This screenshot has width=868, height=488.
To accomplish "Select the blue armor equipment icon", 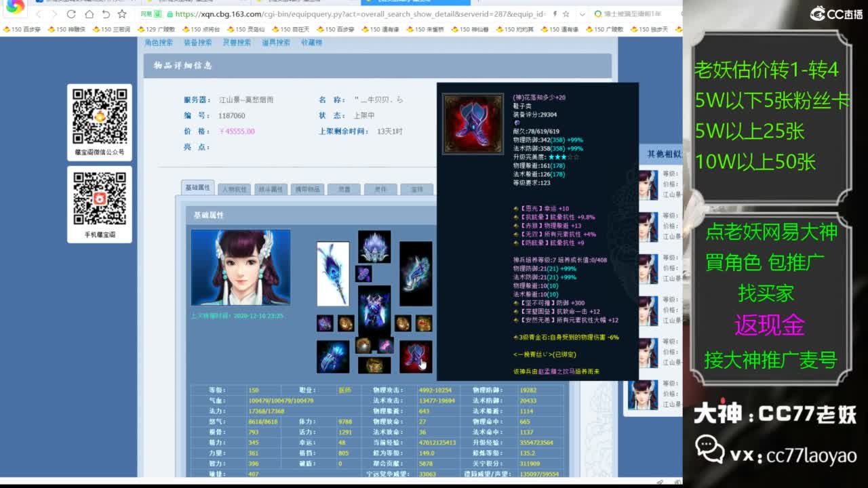I will click(374, 309).
